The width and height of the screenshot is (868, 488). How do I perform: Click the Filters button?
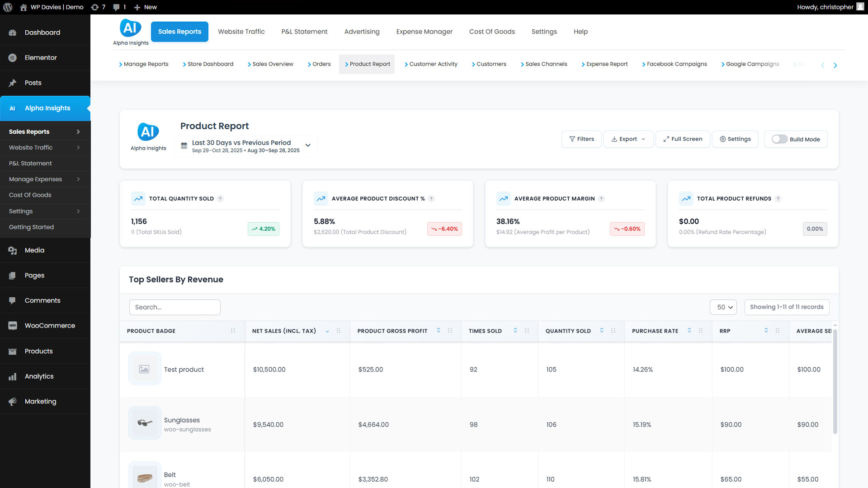pyautogui.click(x=581, y=139)
